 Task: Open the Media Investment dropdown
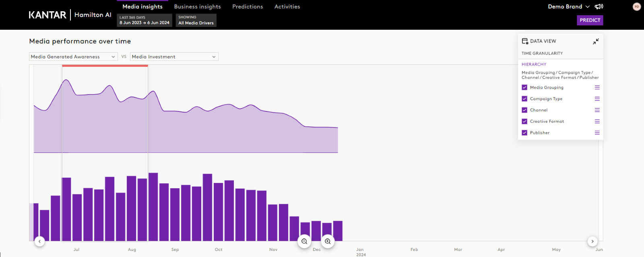coord(174,57)
